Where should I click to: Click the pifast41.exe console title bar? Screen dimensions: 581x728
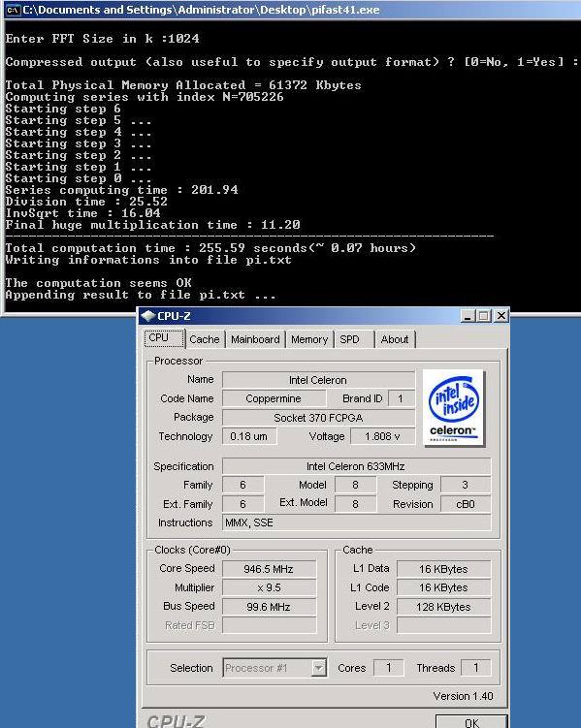(x=293, y=10)
